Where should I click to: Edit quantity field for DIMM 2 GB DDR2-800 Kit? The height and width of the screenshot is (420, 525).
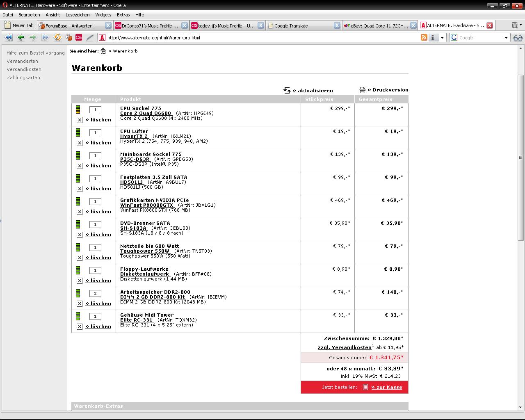[95, 293]
